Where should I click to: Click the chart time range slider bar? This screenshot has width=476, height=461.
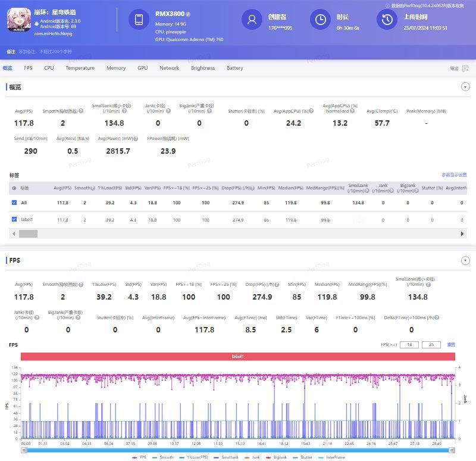[x=238, y=450]
